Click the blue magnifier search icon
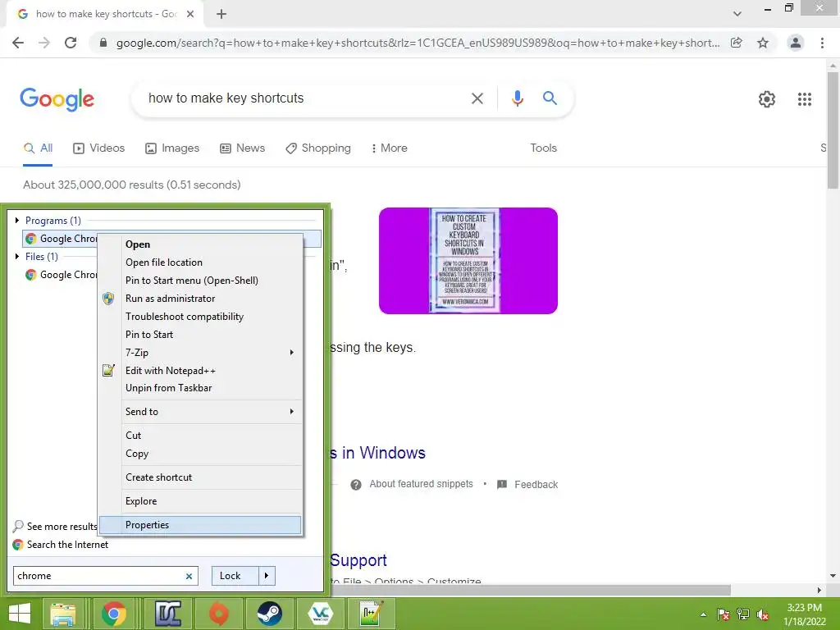Screen dimensions: 840x630 (550, 98)
